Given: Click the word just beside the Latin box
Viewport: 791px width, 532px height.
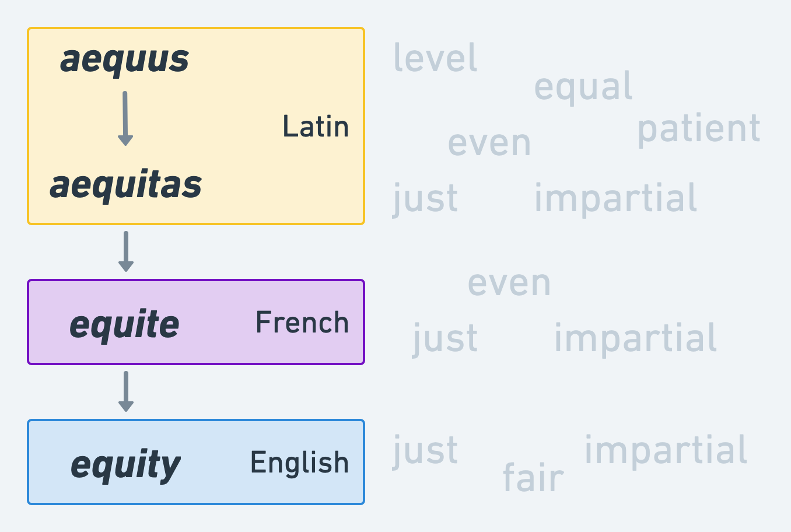Looking at the screenshot, I should pyautogui.click(x=426, y=198).
